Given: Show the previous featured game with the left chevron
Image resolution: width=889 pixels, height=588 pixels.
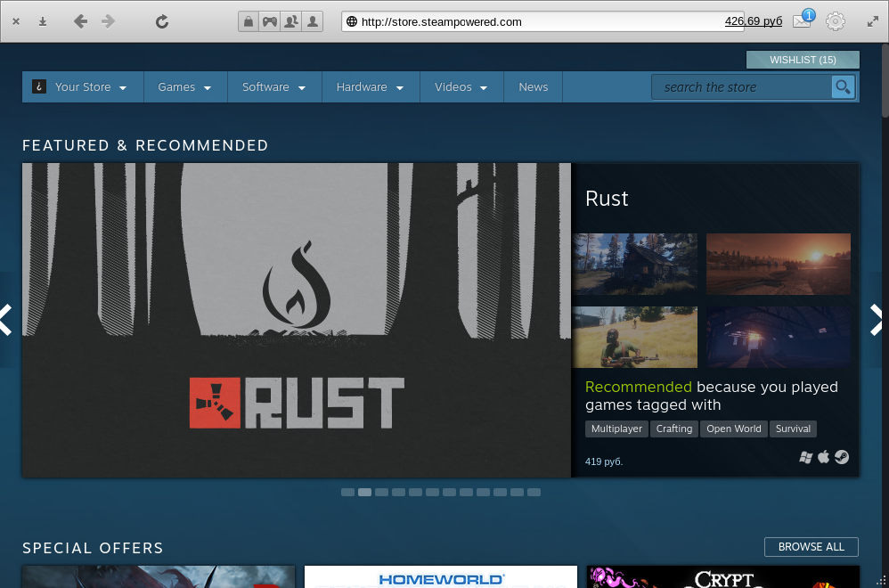Looking at the screenshot, I should (x=5, y=320).
